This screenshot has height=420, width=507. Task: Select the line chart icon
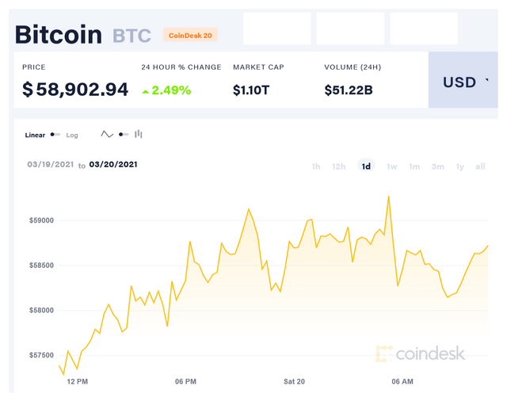point(107,134)
